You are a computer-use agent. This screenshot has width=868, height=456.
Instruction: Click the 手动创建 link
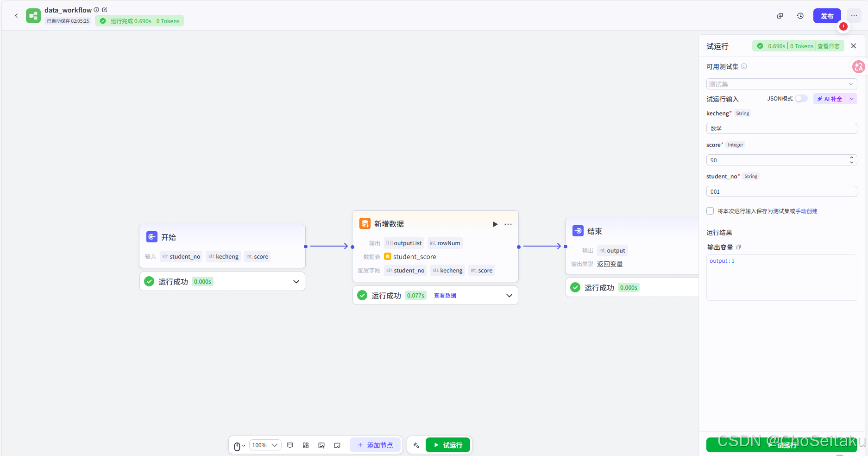click(x=806, y=211)
